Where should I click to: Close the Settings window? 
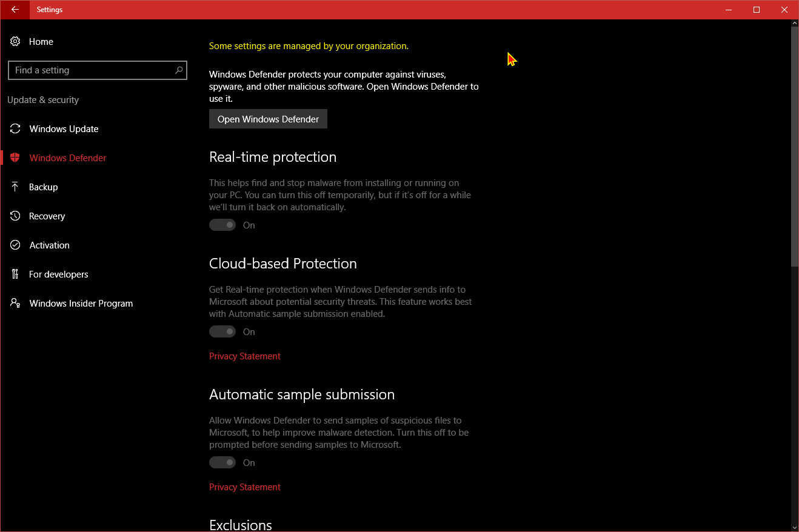(784, 10)
